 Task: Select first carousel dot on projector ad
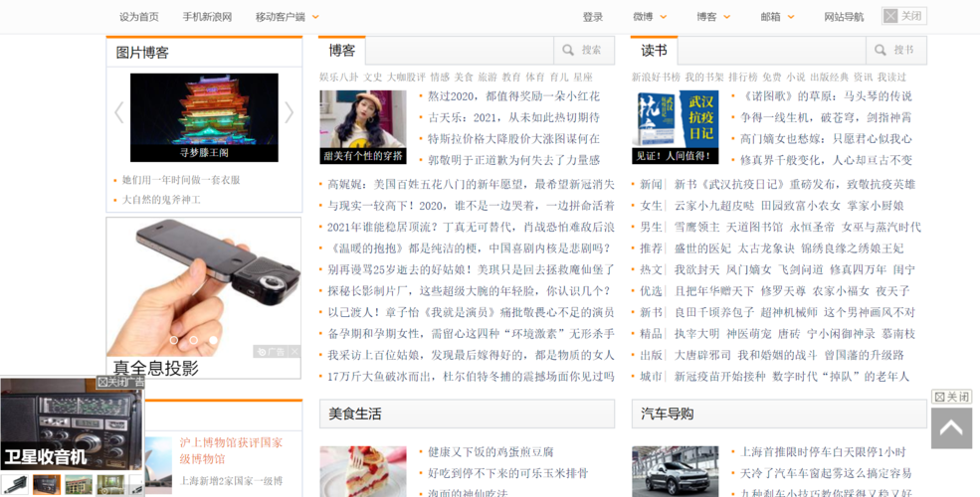click(x=174, y=340)
